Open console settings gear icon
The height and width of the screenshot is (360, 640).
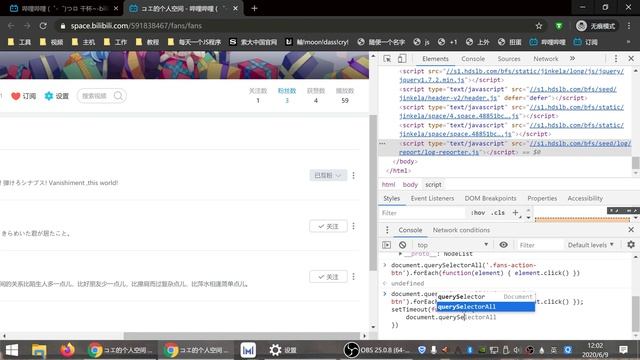(x=631, y=244)
